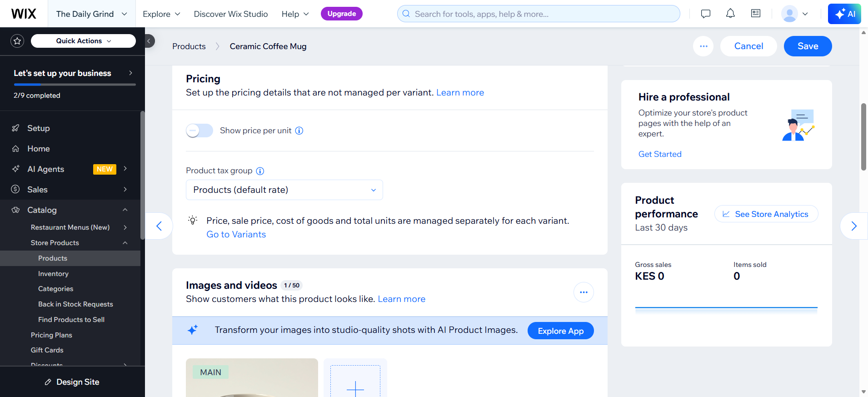The width and height of the screenshot is (868, 397).
Task: Open the AI assistant button
Action: tap(844, 14)
